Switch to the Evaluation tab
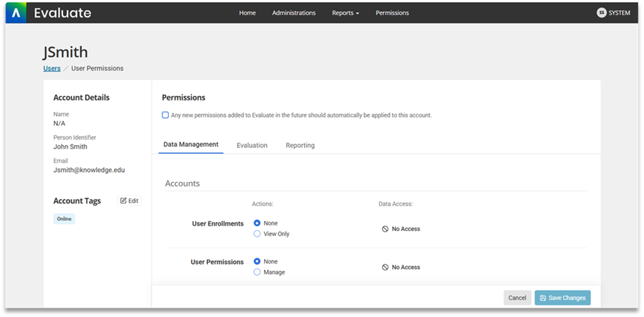 (x=252, y=145)
